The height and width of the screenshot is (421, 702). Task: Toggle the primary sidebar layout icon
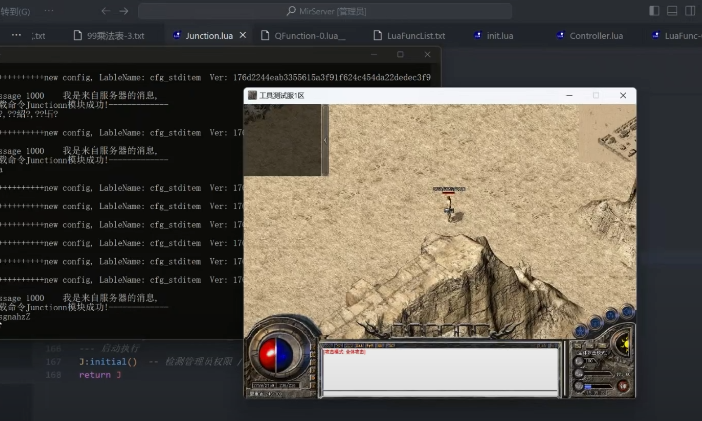(654, 11)
